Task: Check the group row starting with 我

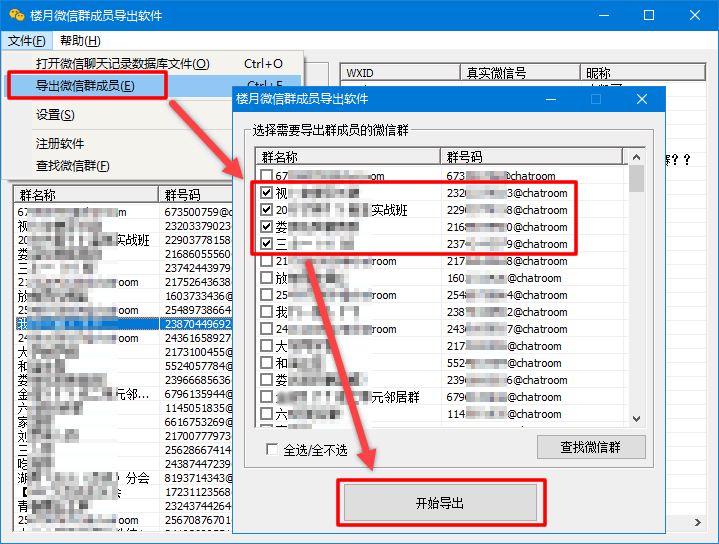Action: click(266, 312)
